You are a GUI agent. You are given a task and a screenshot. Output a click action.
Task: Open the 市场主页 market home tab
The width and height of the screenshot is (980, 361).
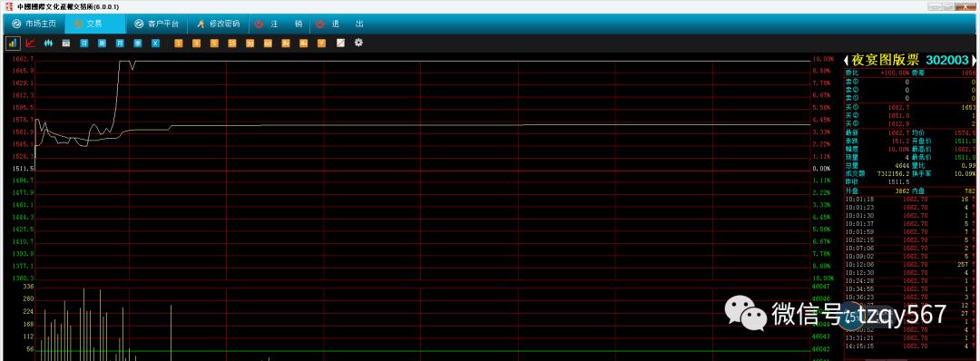point(34,24)
